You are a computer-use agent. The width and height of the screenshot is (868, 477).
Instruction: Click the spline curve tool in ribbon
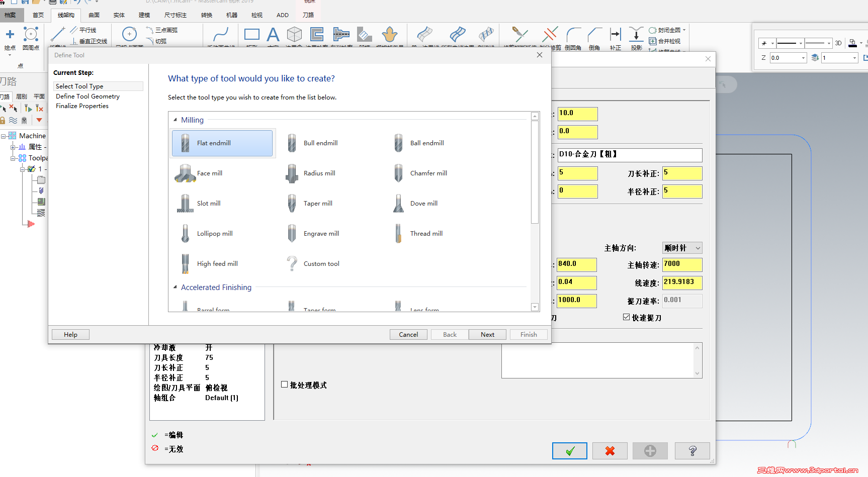[221, 35]
